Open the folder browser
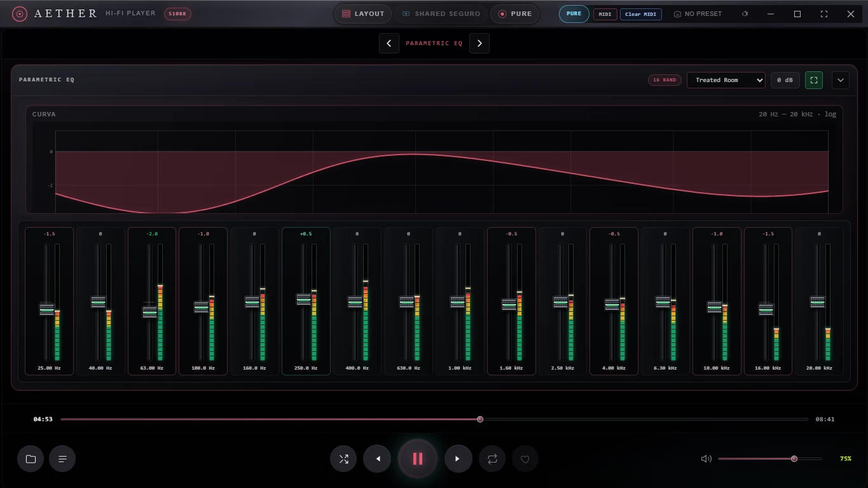 31,459
